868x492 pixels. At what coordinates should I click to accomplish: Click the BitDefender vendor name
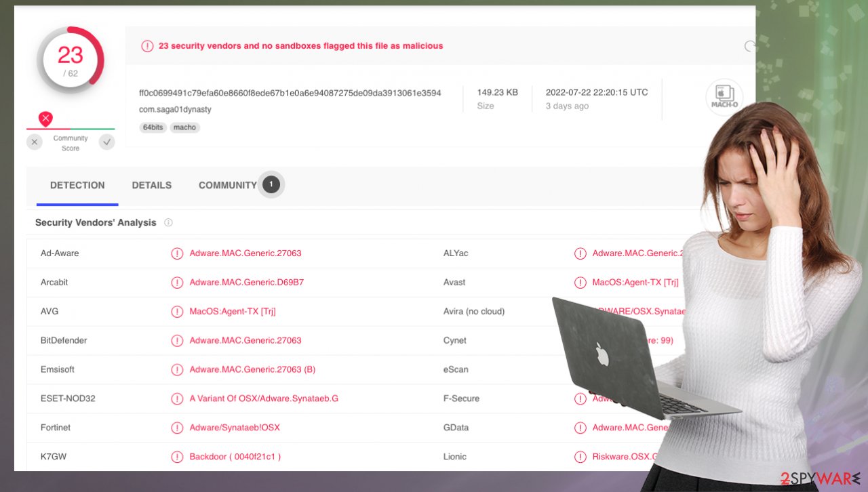tap(64, 340)
